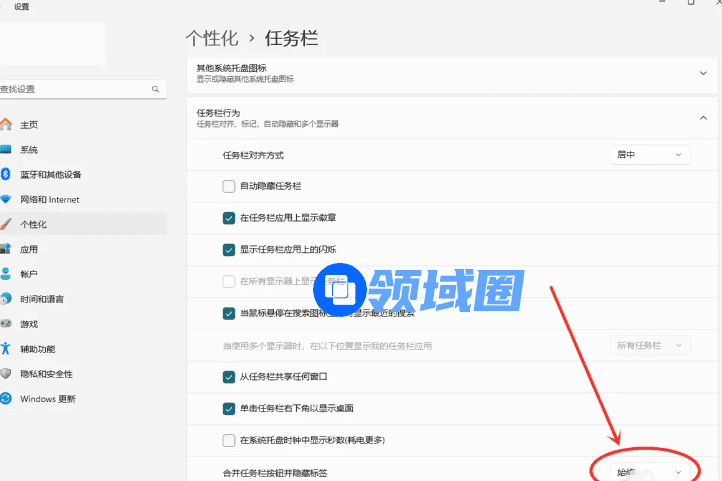Expand the 其他系统托盘图标 section
The image size is (722, 481).
point(703,73)
